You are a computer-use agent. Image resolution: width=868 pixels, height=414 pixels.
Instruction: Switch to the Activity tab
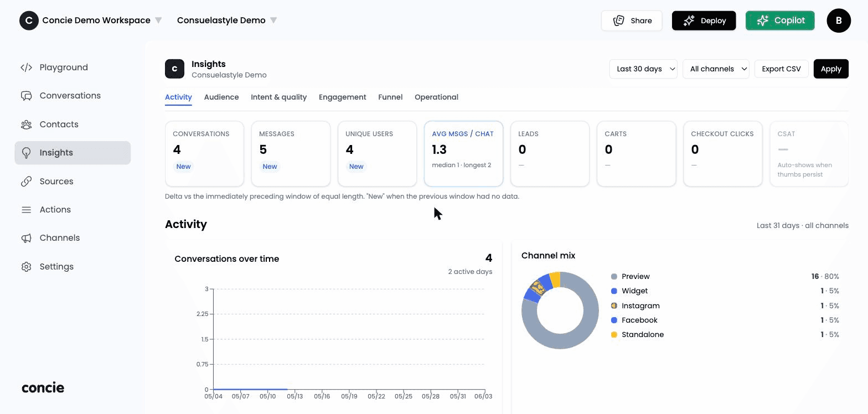pos(178,97)
